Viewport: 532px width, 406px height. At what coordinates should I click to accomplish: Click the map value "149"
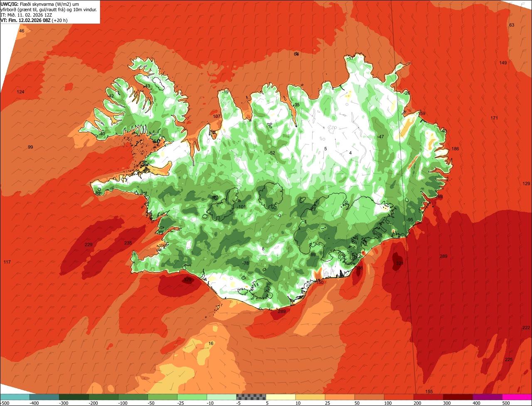[503, 63]
